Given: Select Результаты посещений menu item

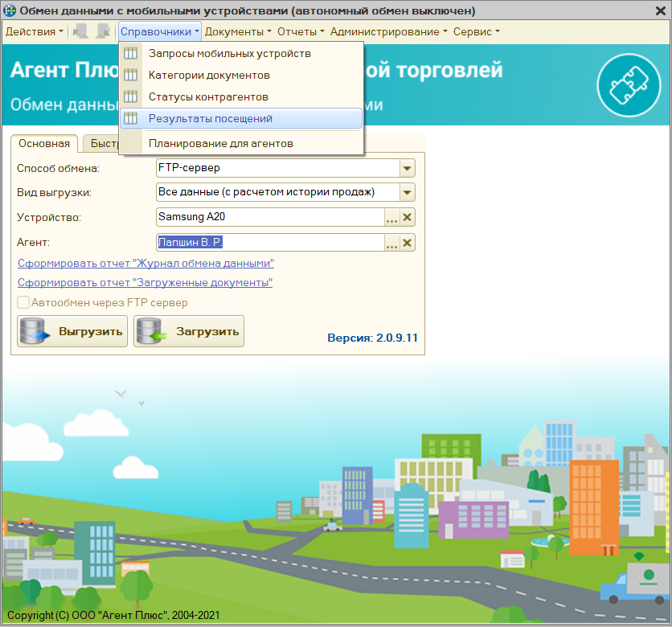Looking at the screenshot, I should click(x=211, y=118).
